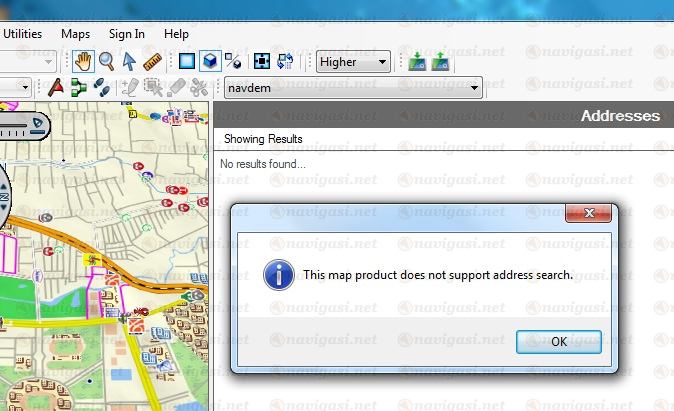Select the Pan hand tool
This screenshot has width=674, height=411.
click(83, 62)
